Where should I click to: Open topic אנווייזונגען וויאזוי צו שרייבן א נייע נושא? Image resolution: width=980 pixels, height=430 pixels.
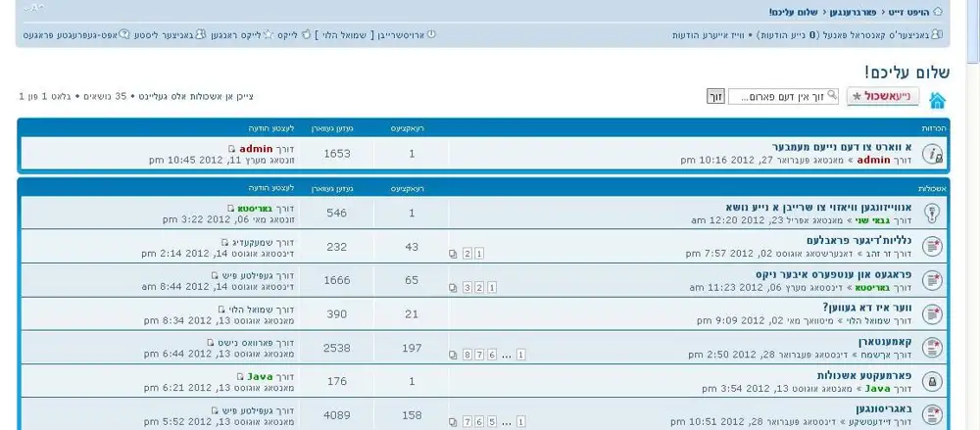click(818, 207)
